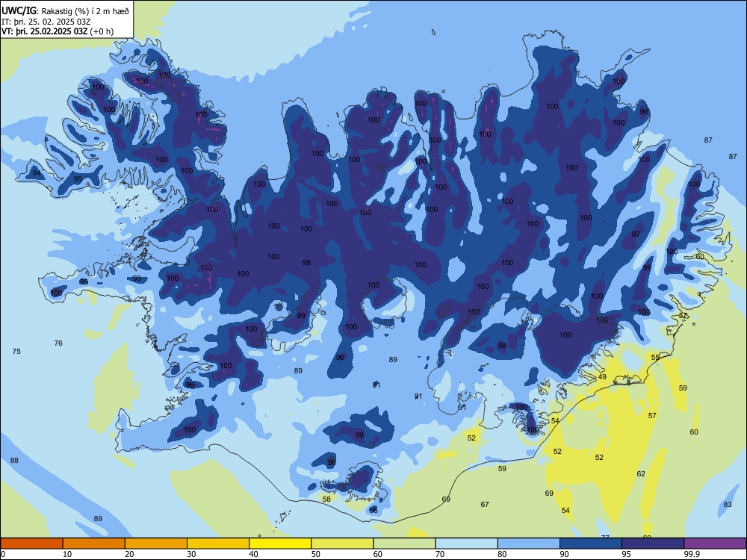
Task: Click the map humidity value "62"
Action: [641, 474]
